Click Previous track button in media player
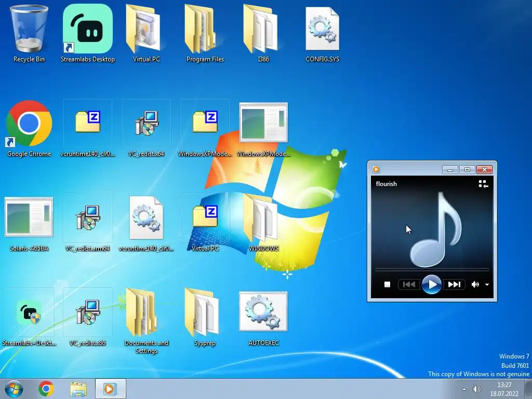 [409, 284]
